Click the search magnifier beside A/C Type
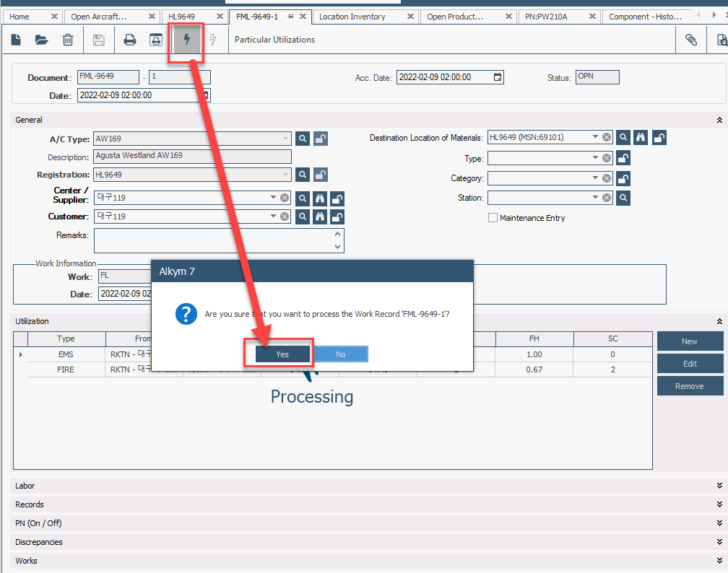Viewport: 728px width, 573px height. (x=303, y=138)
